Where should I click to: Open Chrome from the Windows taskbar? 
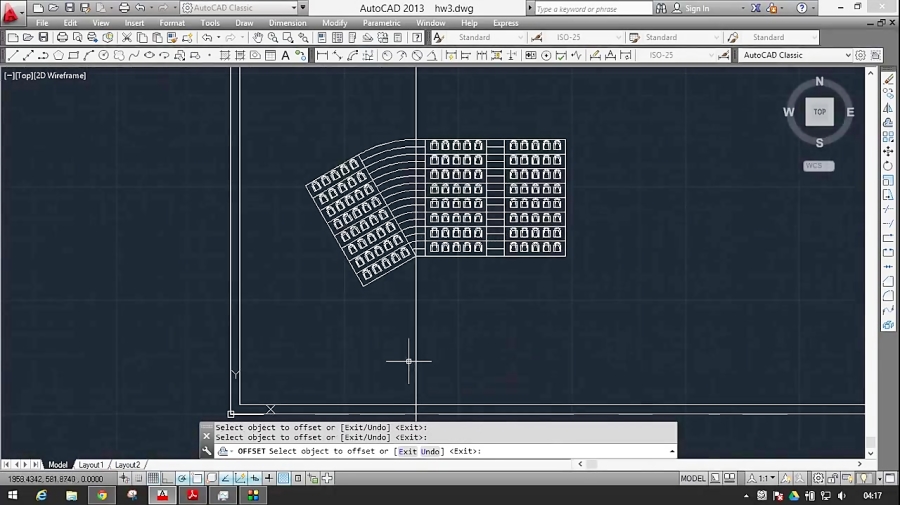tap(102, 495)
